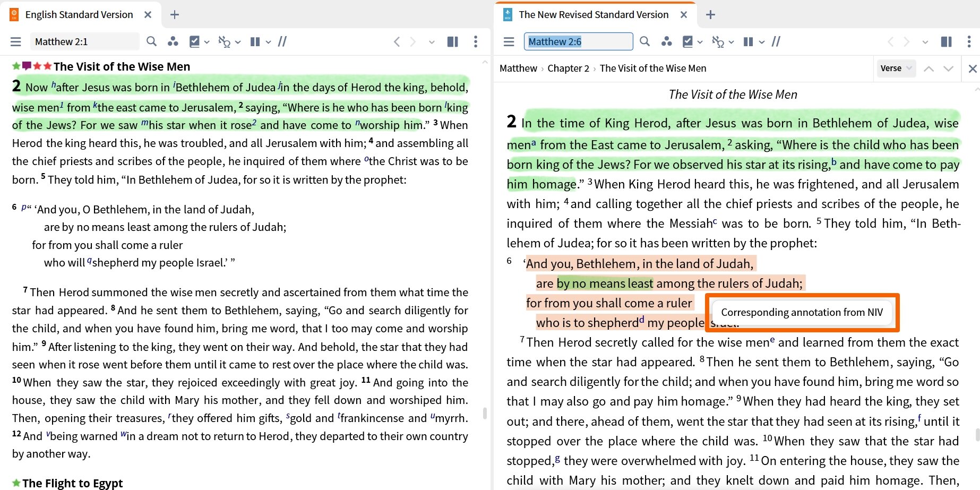Open footnote c after 'Messiah' in NRSV
The height and width of the screenshot is (490, 980).
(715, 221)
